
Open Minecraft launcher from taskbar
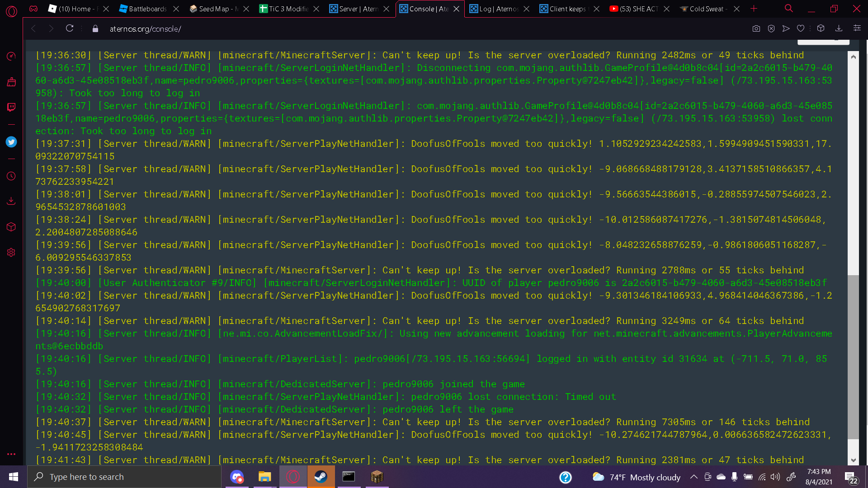click(377, 477)
